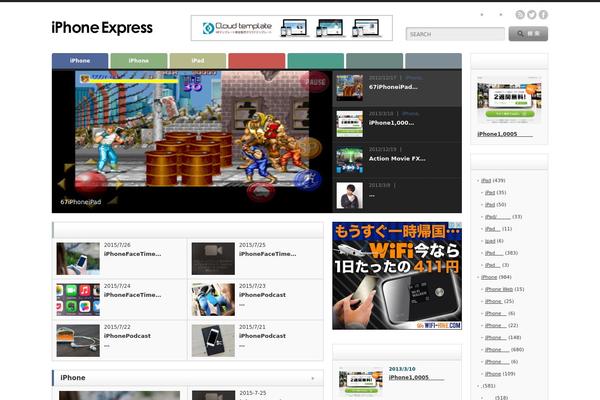The height and width of the screenshot is (400, 600).
Task: Focus the SEARCH input field
Action: coord(455,34)
